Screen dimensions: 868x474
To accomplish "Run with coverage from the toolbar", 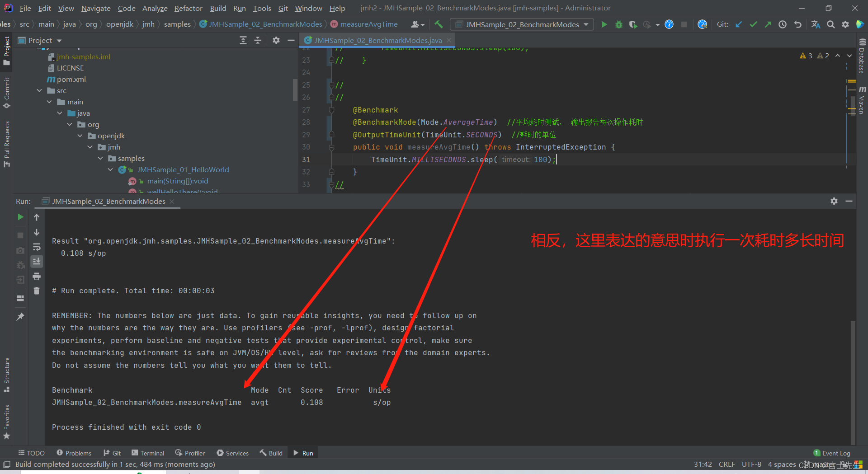I will pos(633,24).
